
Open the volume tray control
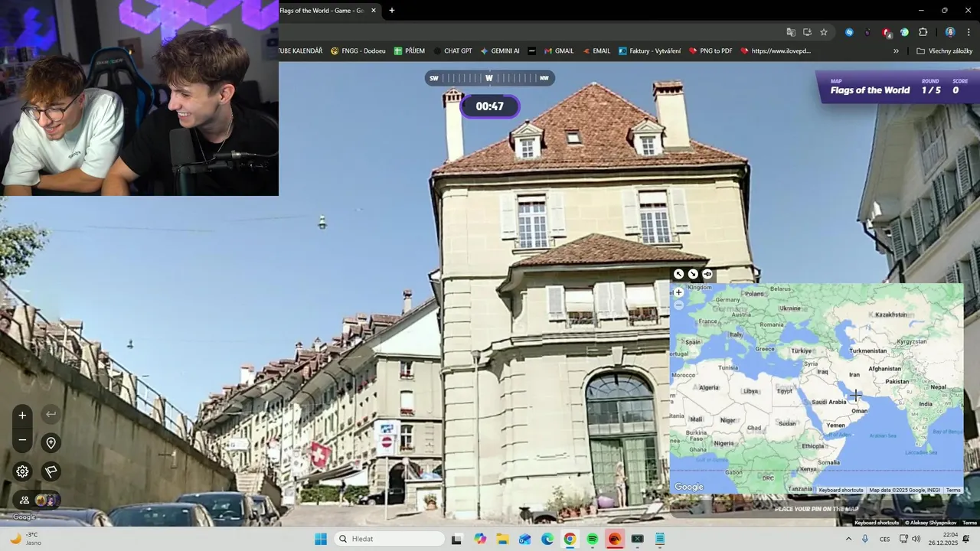coord(916,539)
